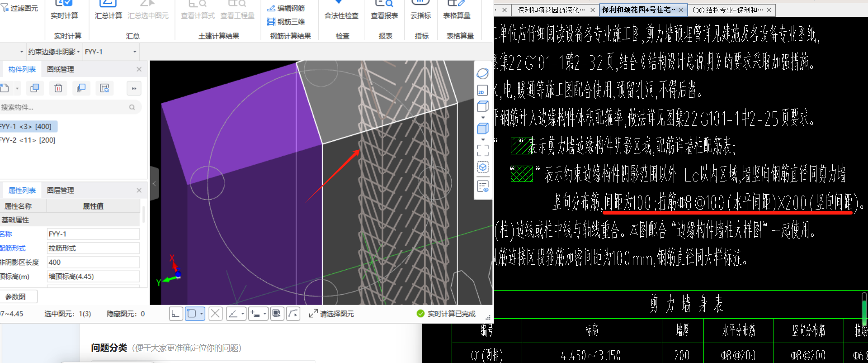Click the 查看计算式 view formula button
868x363 pixels.
[198, 10]
